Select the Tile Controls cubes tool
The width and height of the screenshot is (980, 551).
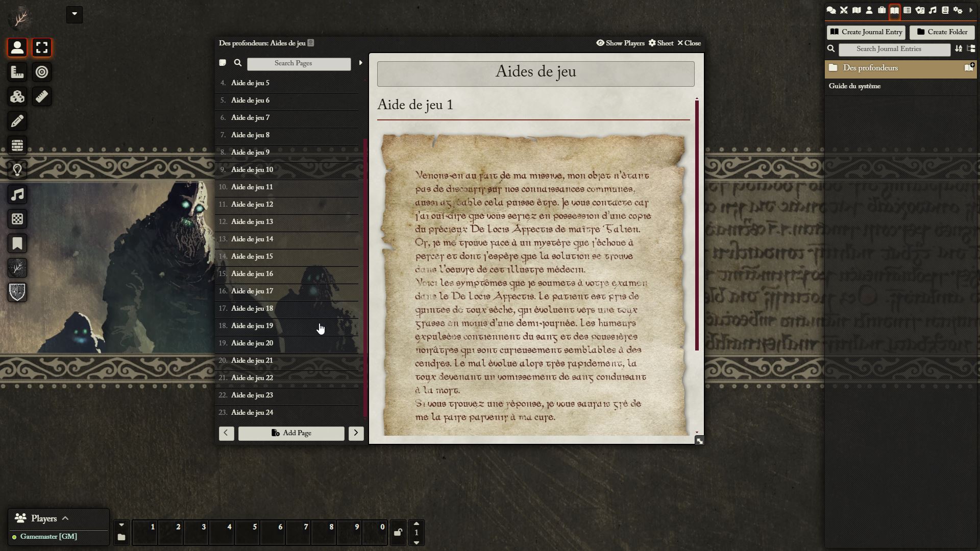[17, 96]
